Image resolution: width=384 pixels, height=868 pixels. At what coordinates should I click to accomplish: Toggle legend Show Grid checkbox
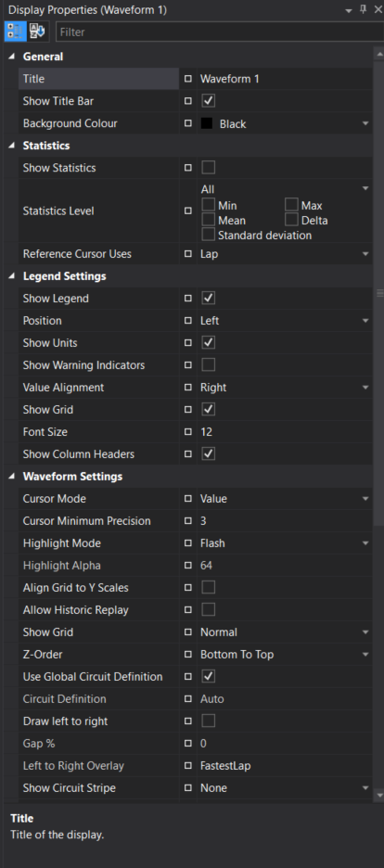208,410
